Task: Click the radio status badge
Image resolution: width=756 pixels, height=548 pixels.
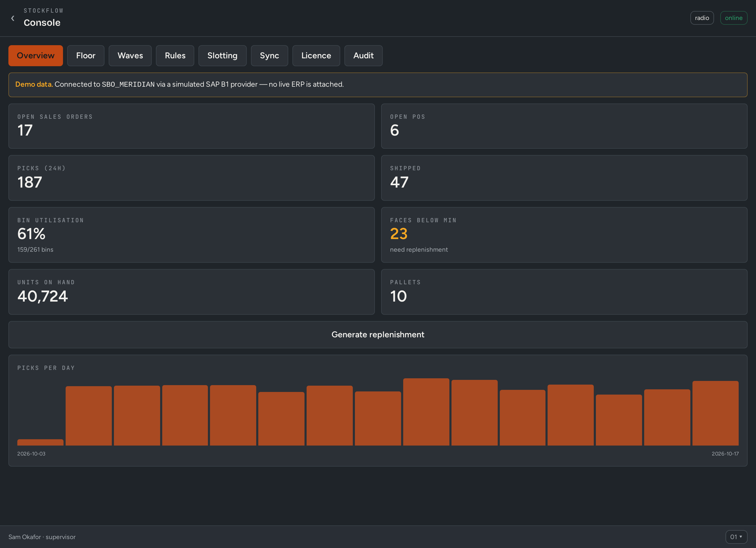Action: coord(702,18)
